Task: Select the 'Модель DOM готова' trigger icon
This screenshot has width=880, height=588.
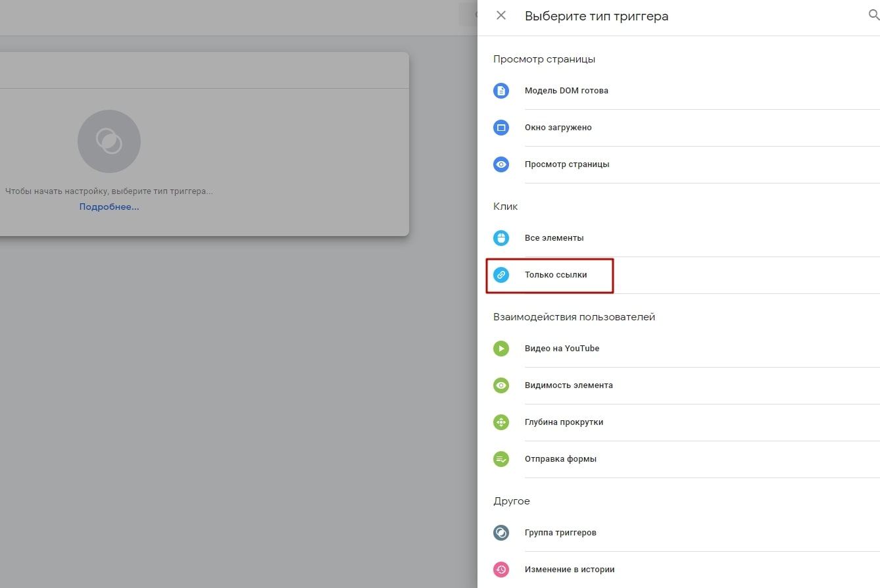Action: 501,91
